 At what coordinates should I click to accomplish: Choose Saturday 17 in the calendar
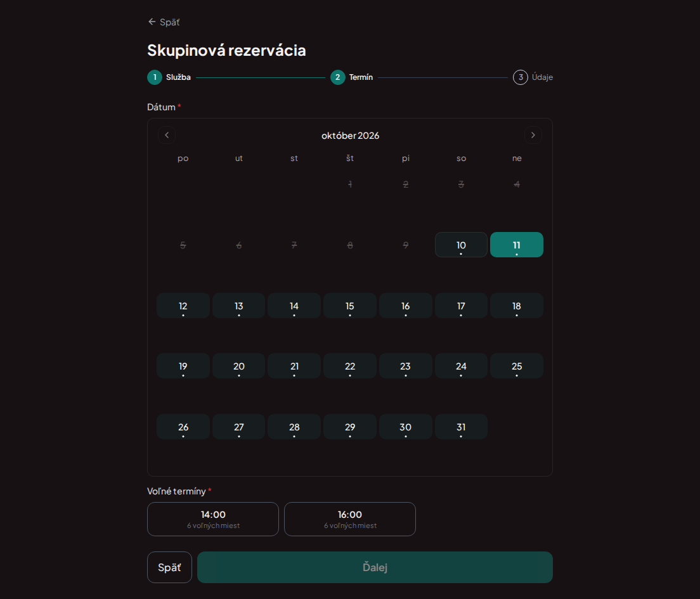(x=461, y=306)
